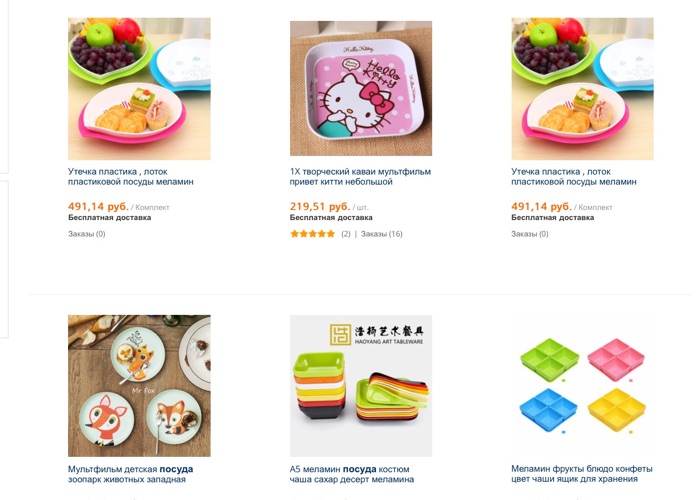
Task: Open link '1X творческий каваи мультфильм привет китти'
Action: (x=360, y=177)
